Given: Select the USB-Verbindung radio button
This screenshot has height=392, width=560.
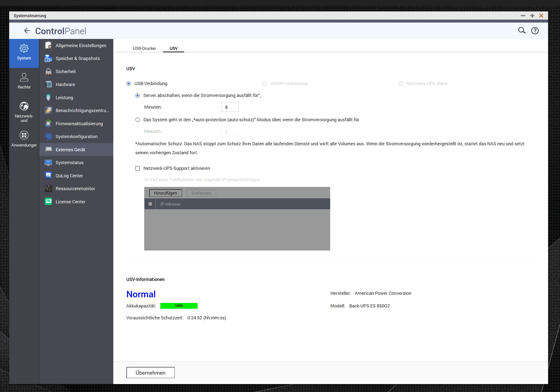Looking at the screenshot, I should point(129,84).
